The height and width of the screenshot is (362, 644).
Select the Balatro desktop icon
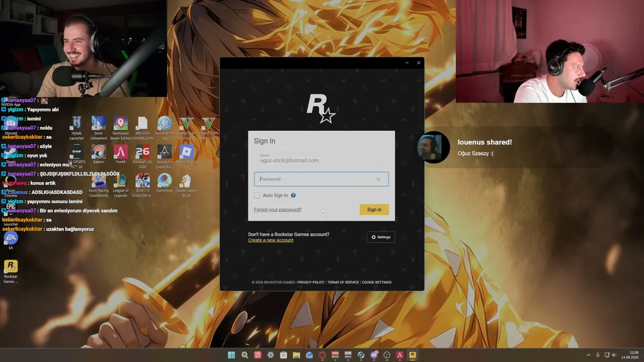pos(99,154)
